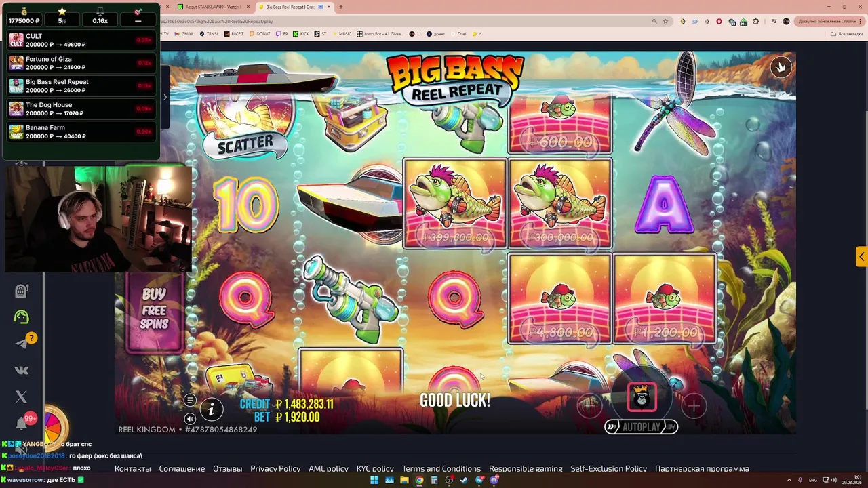The width and height of the screenshot is (868, 488).
Task: Click the zoom magnifier icon in address bar
Action: pyautogui.click(x=654, y=21)
